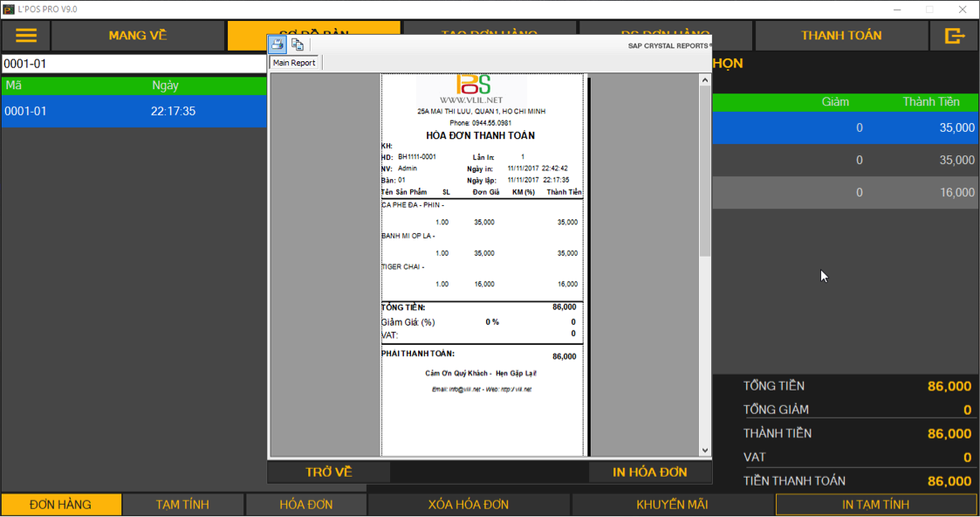Select the ĐƠN HÀNG bottom button

(60, 504)
